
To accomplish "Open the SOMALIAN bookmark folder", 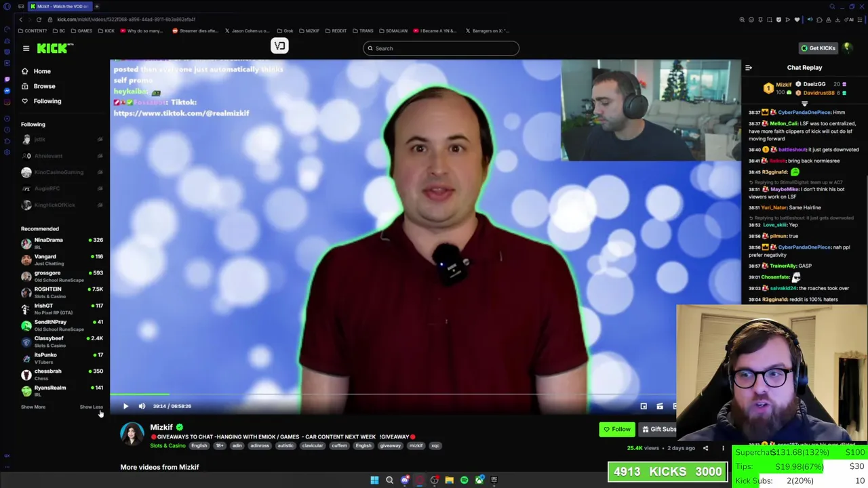I will [393, 30].
